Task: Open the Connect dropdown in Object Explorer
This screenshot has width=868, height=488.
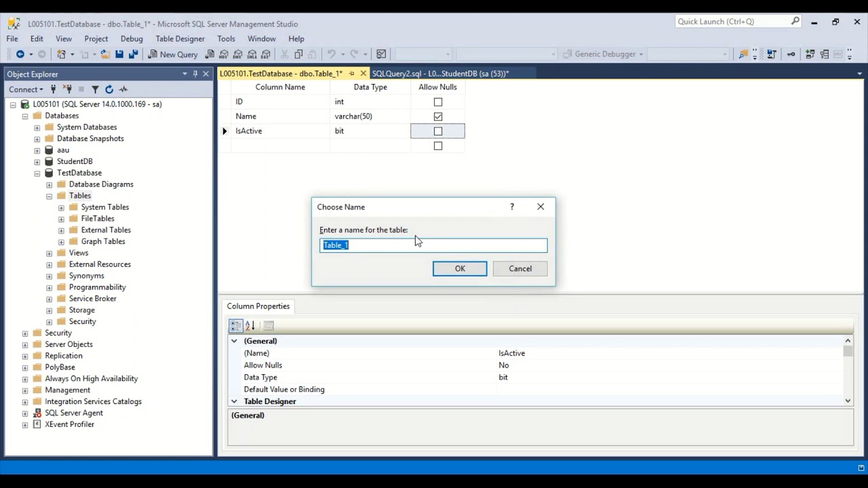Action: 26,89
